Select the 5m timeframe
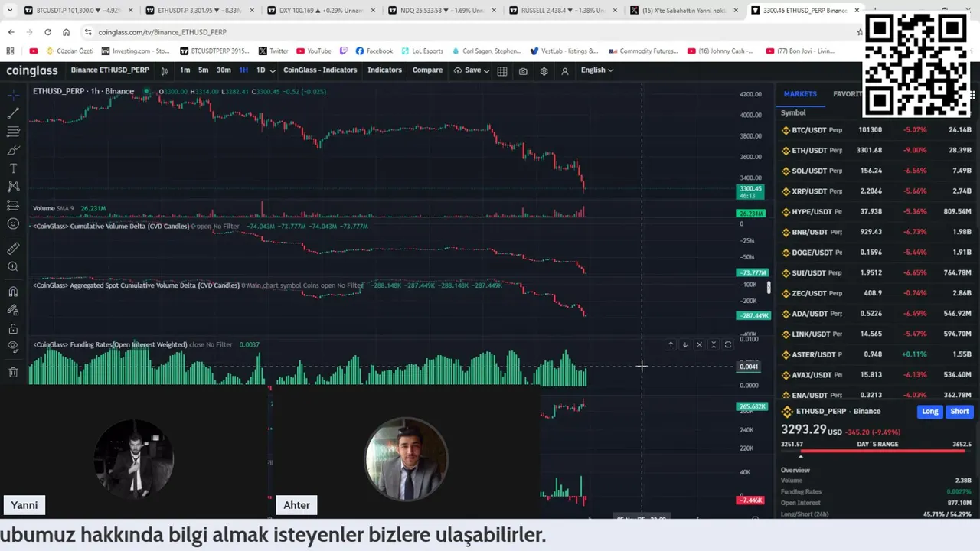 (204, 70)
